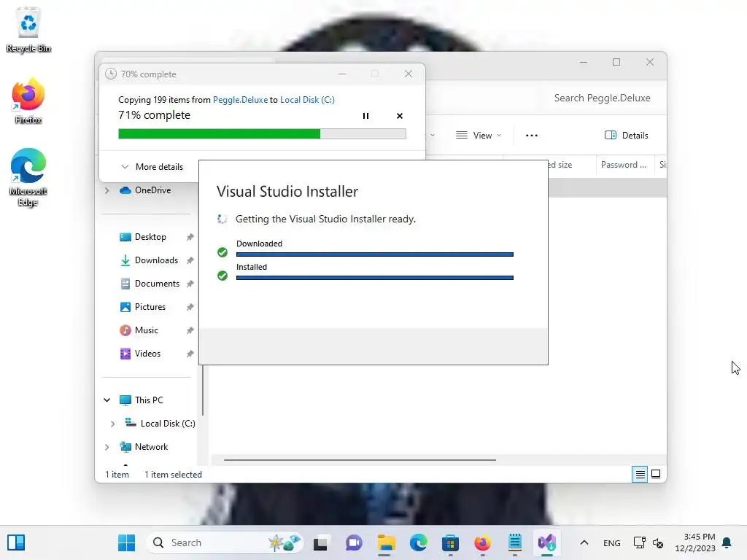Toggle the Details pane button
The width and height of the screenshot is (747, 560).
click(x=626, y=135)
